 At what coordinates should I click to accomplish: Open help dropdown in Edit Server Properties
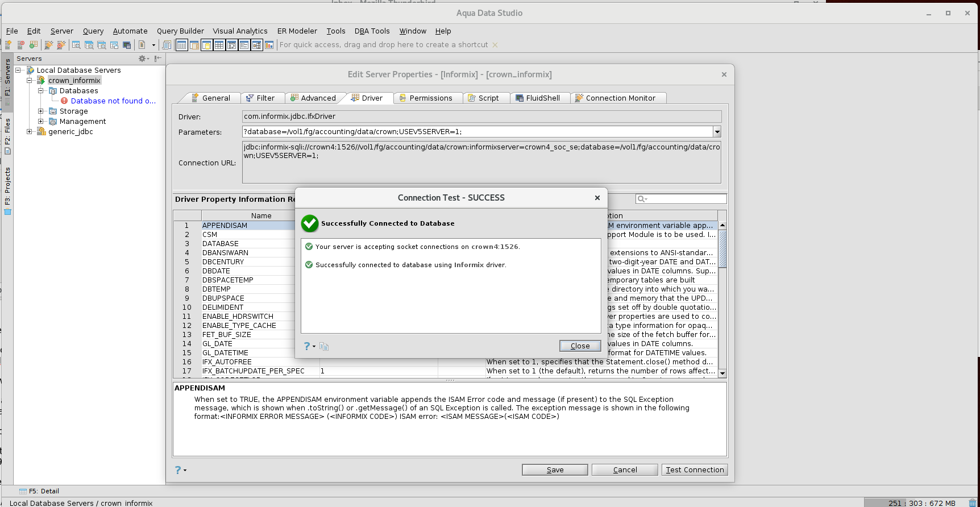pyautogui.click(x=181, y=470)
